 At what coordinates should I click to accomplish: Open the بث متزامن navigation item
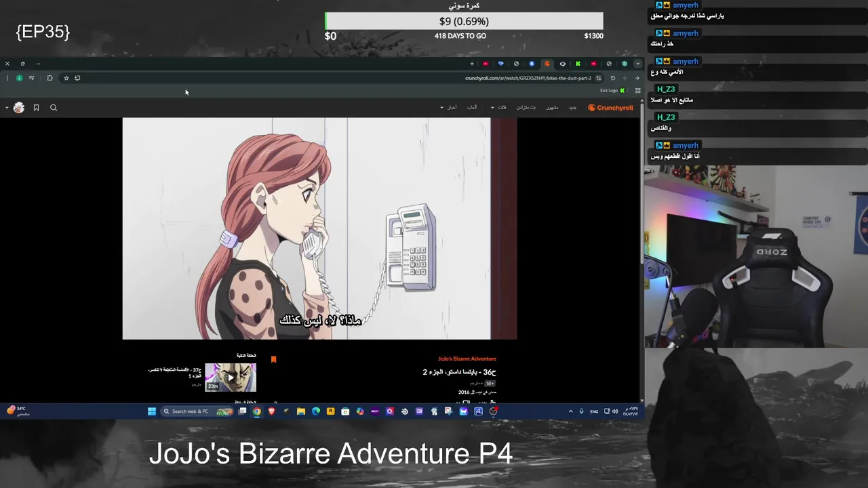[x=526, y=107]
